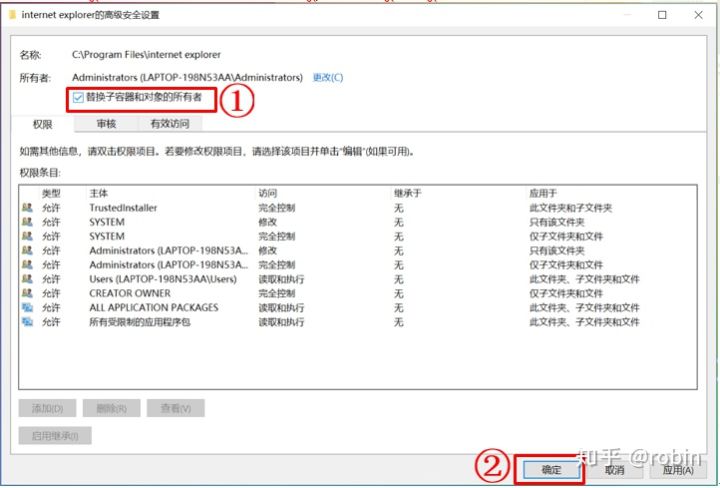Click the 添加(D) button

click(47, 408)
